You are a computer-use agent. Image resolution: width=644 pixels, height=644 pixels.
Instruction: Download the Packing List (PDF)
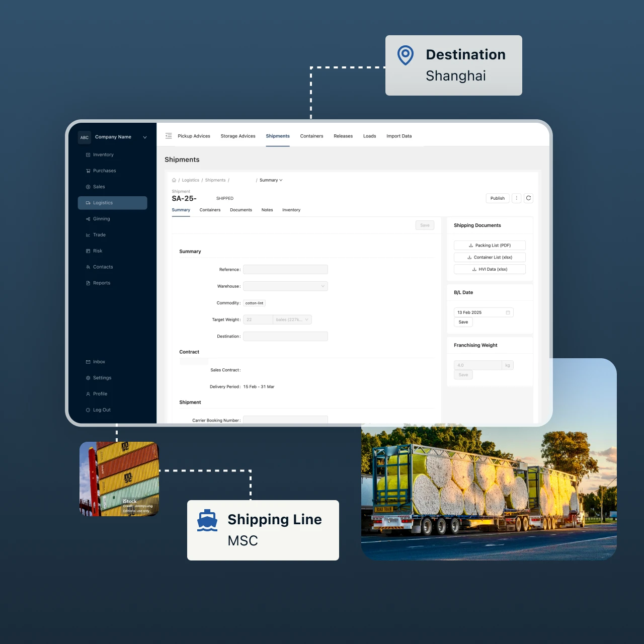(490, 246)
